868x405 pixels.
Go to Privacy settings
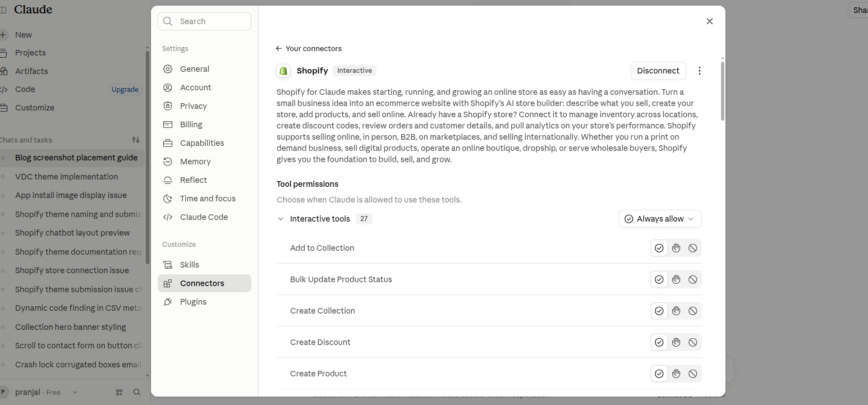pyautogui.click(x=204, y=106)
